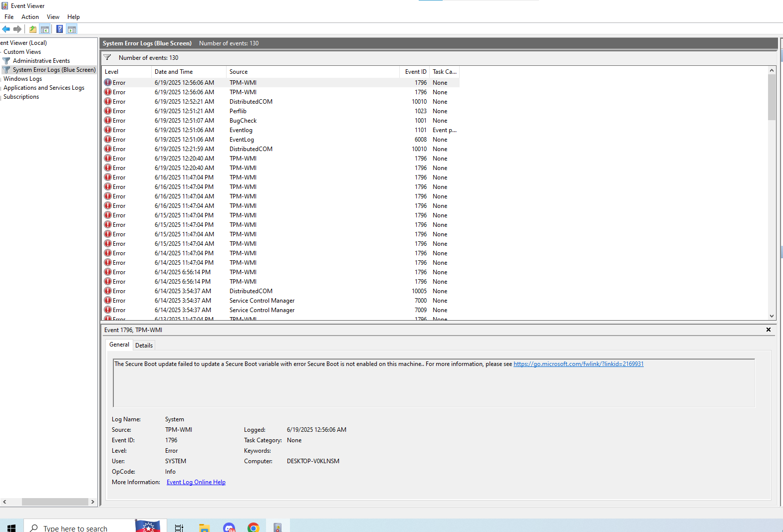This screenshot has height=532, width=783.
Task: Open File Explorer from the taskbar
Action: 204,528
